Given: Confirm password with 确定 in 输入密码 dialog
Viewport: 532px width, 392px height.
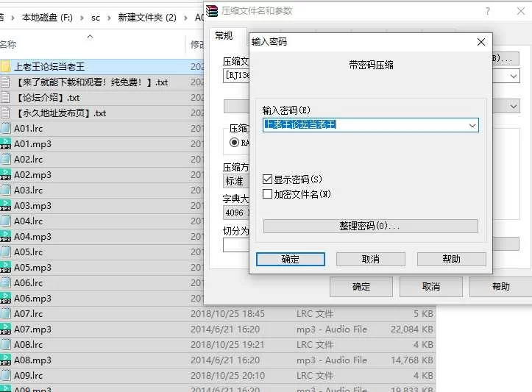Looking at the screenshot, I should pyautogui.click(x=291, y=259).
